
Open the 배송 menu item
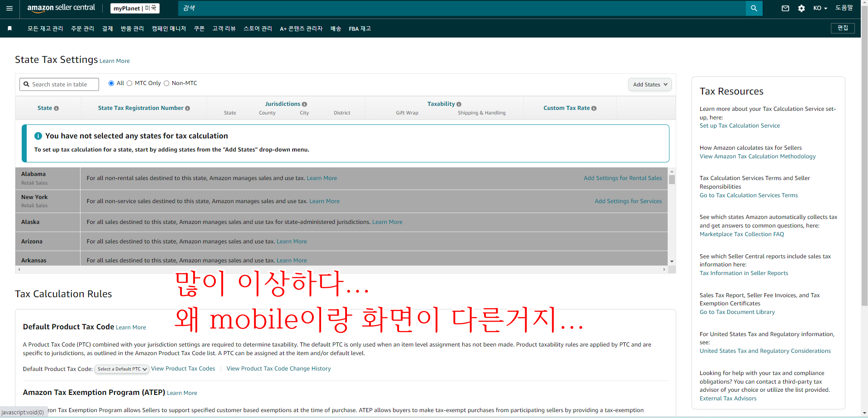(336, 28)
